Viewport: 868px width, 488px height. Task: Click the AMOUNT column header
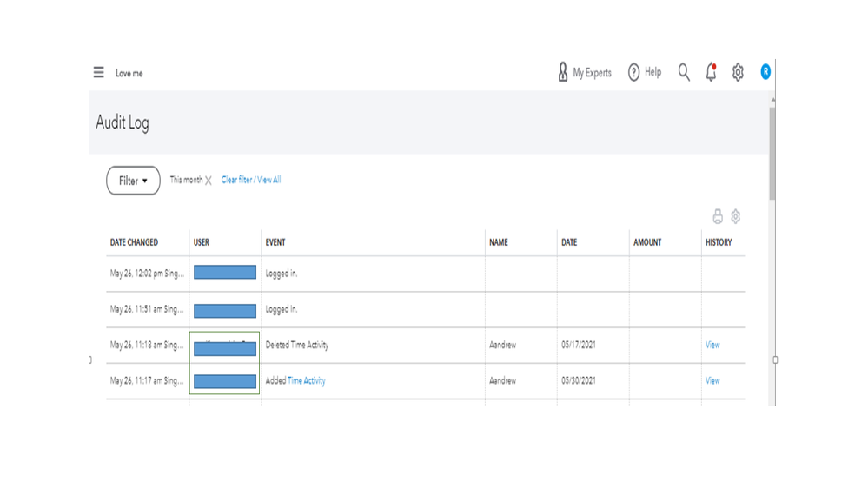(x=647, y=242)
